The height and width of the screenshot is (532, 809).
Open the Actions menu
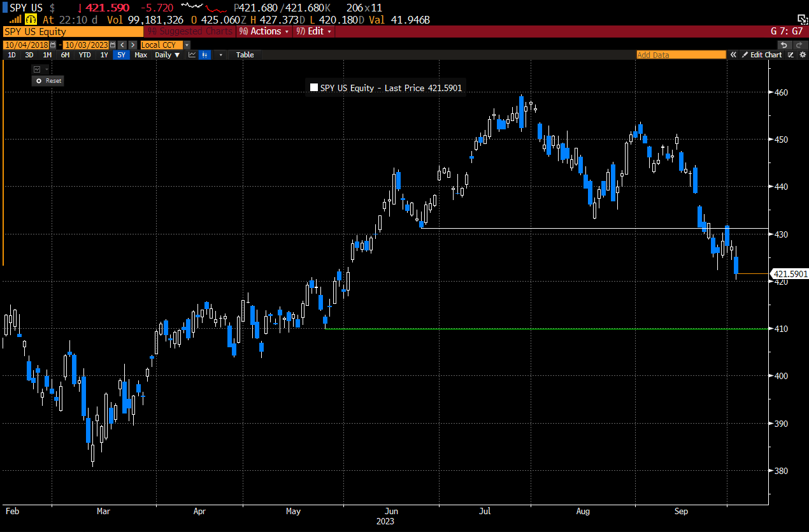(264, 31)
